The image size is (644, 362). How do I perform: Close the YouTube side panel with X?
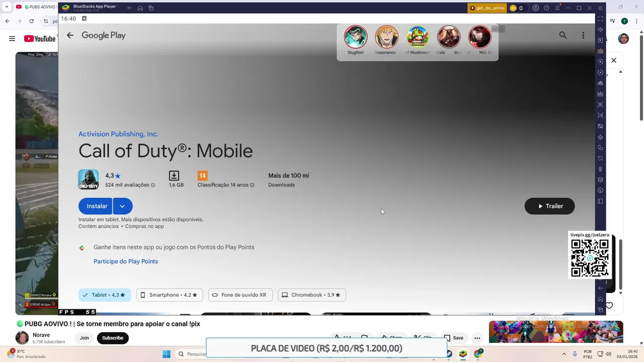tap(614, 60)
